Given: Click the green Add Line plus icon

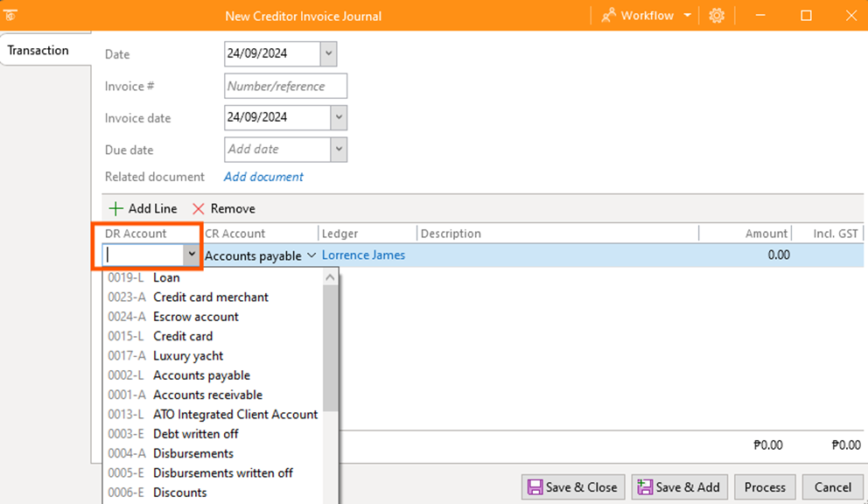Looking at the screenshot, I should (x=115, y=209).
